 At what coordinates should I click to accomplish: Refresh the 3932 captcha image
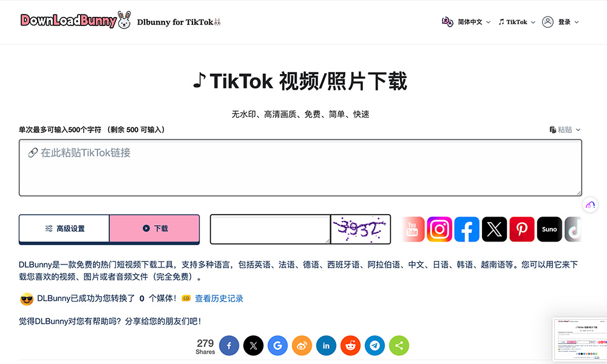pyautogui.click(x=361, y=229)
